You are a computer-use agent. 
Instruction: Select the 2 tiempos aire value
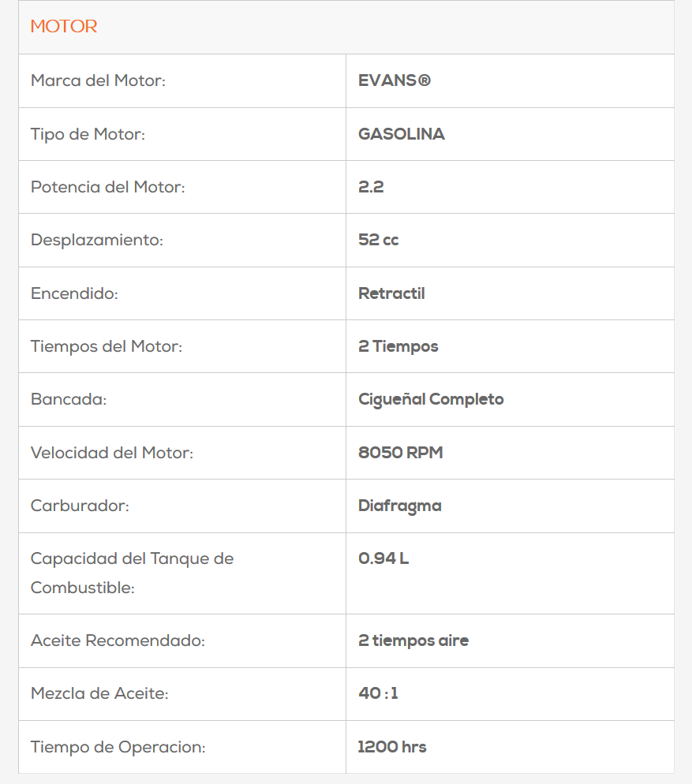(x=413, y=640)
